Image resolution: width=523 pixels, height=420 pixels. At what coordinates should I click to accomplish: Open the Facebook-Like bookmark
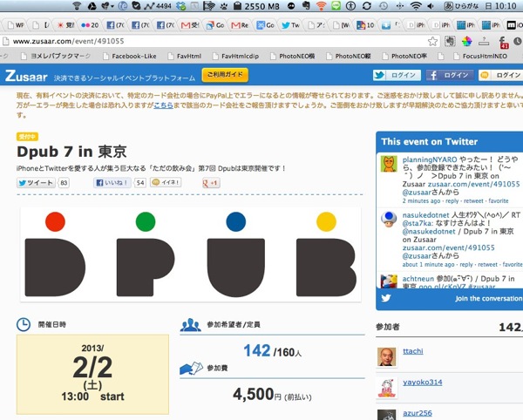[129, 56]
